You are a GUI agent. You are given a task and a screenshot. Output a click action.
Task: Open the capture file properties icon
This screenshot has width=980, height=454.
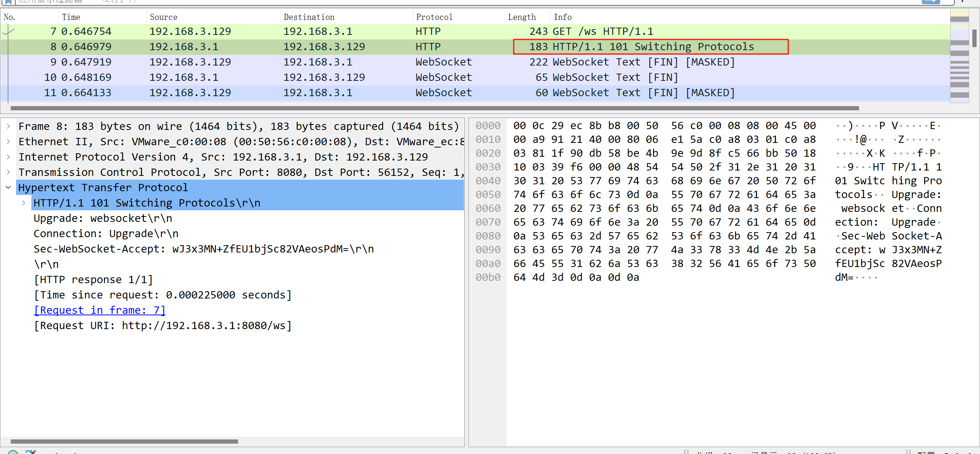tap(31, 452)
